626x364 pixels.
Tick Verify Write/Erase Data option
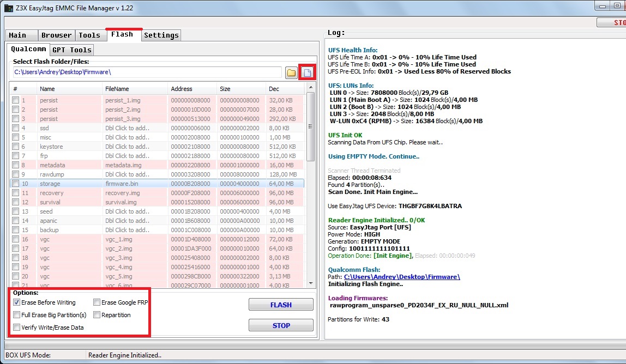click(17, 327)
